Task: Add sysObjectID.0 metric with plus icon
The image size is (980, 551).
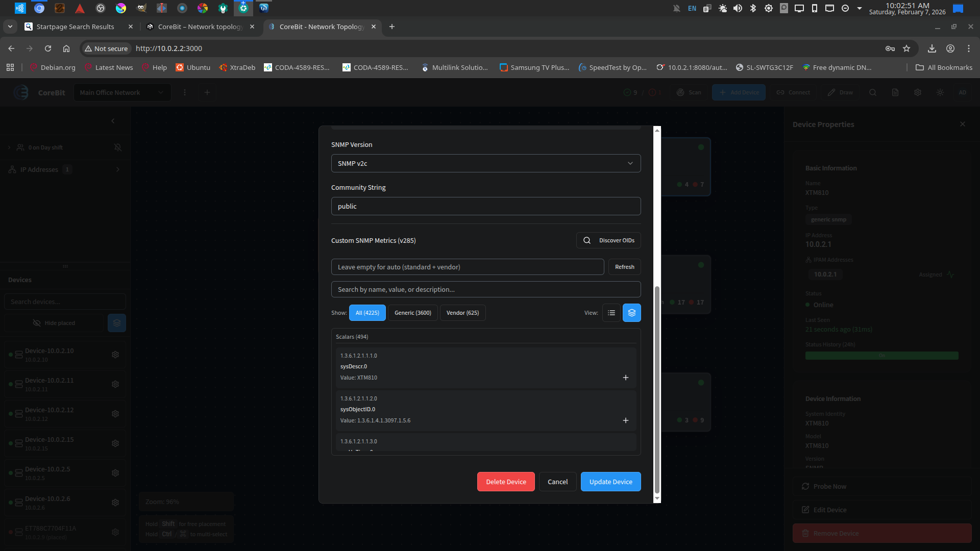Action: 625,420
